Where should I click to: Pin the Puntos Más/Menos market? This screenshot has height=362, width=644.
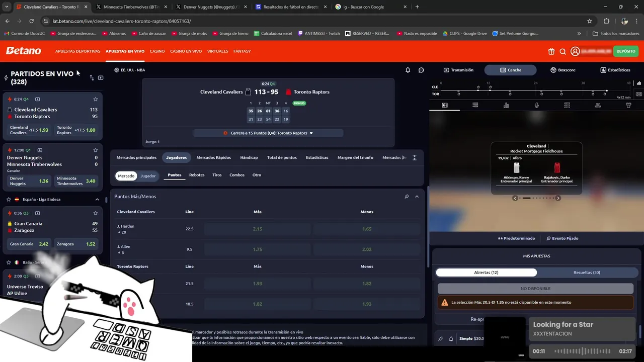tap(407, 197)
